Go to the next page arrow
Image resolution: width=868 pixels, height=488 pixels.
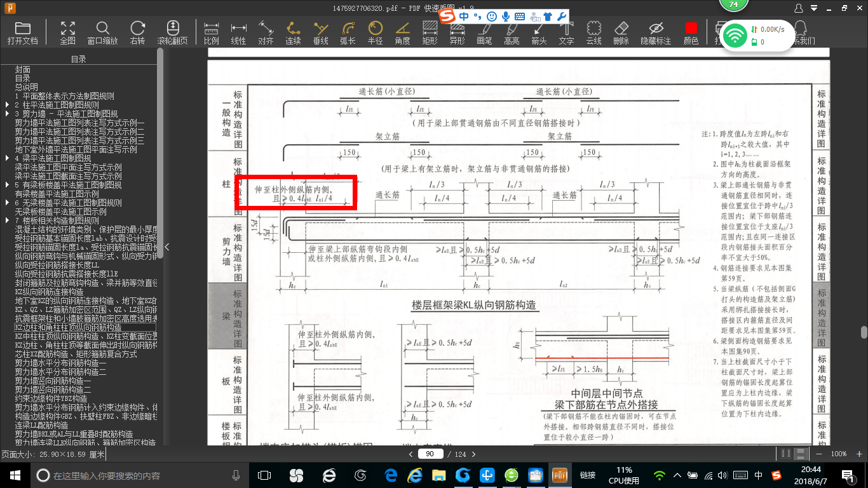click(473, 454)
